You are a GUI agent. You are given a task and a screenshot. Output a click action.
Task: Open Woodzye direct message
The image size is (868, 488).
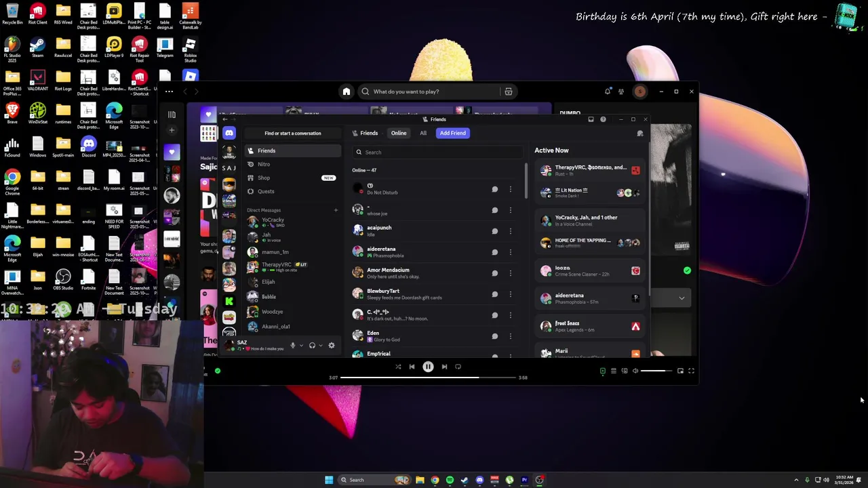coord(292,312)
